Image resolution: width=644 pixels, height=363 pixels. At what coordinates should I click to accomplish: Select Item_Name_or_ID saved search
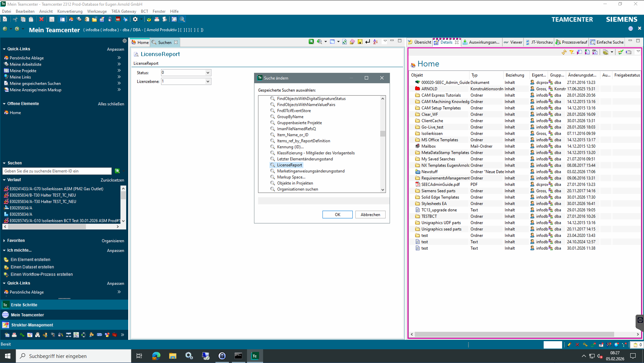coord(292,135)
